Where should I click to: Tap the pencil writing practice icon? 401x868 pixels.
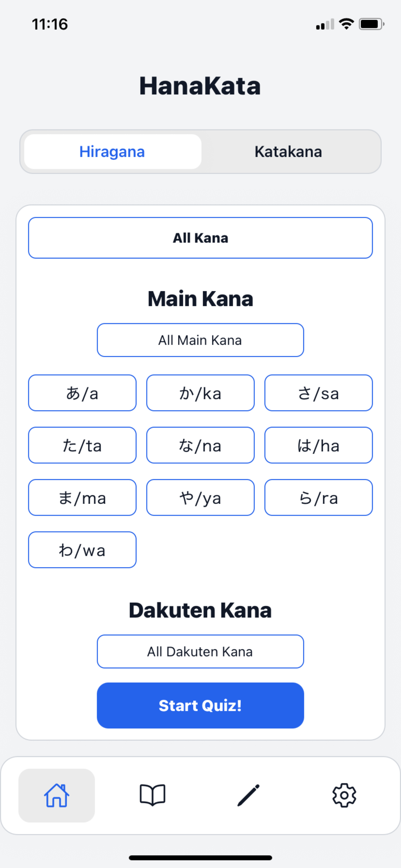pyautogui.click(x=249, y=795)
